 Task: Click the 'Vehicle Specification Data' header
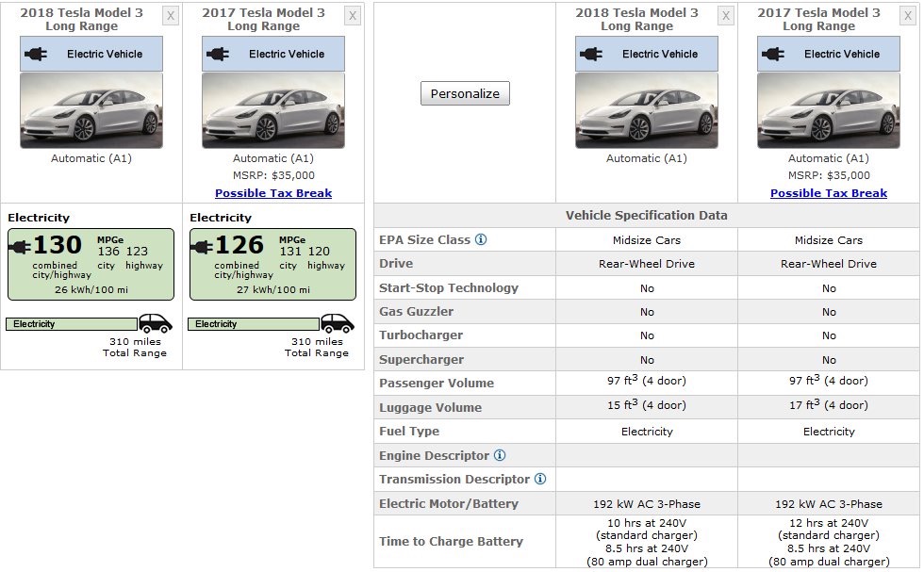(647, 216)
